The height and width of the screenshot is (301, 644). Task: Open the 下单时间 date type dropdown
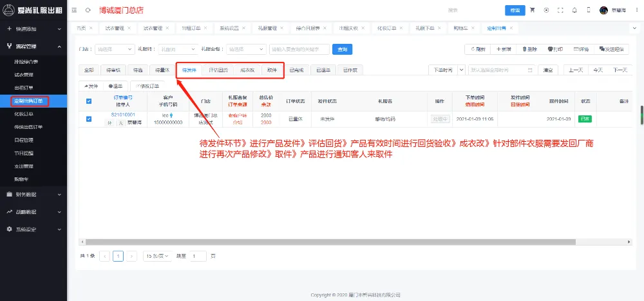[444, 70]
